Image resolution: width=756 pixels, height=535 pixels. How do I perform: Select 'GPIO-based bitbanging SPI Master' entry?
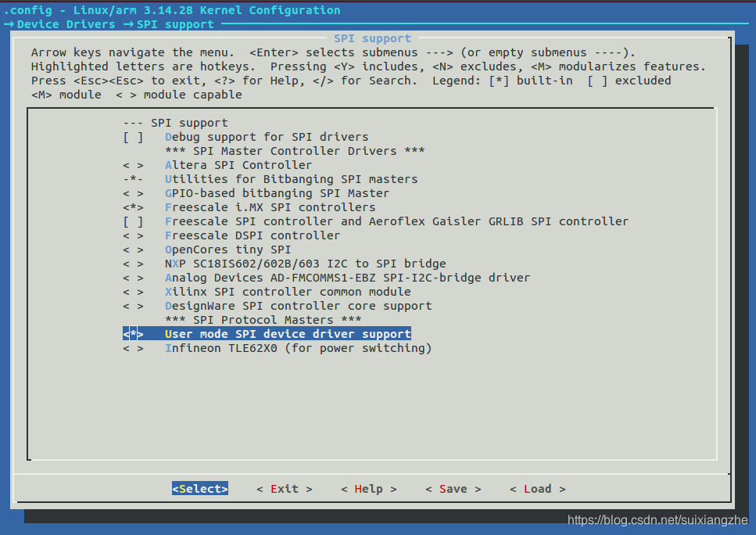pos(277,193)
